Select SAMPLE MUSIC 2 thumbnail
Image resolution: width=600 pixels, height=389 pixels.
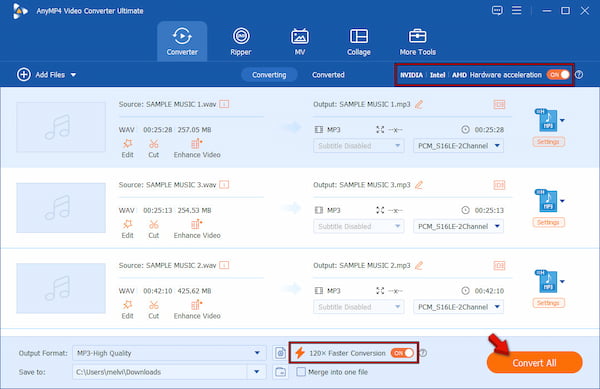coord(61,288)
